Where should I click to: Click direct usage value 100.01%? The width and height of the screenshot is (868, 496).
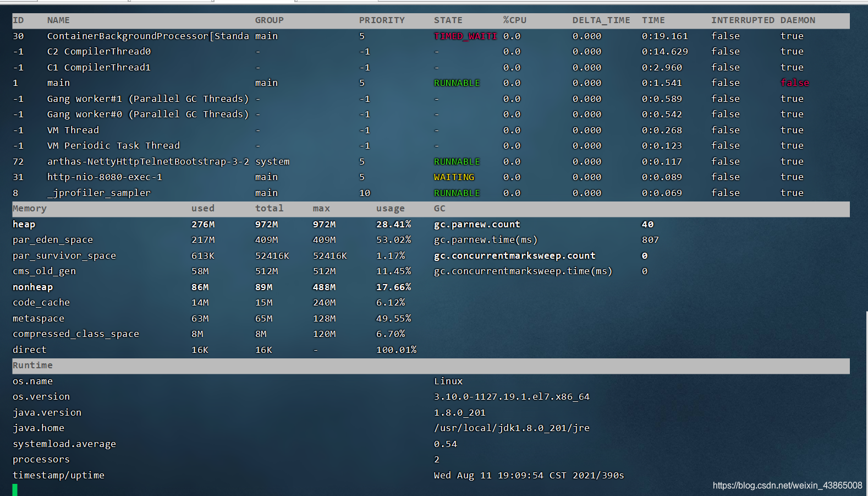[x=396, y=350]
